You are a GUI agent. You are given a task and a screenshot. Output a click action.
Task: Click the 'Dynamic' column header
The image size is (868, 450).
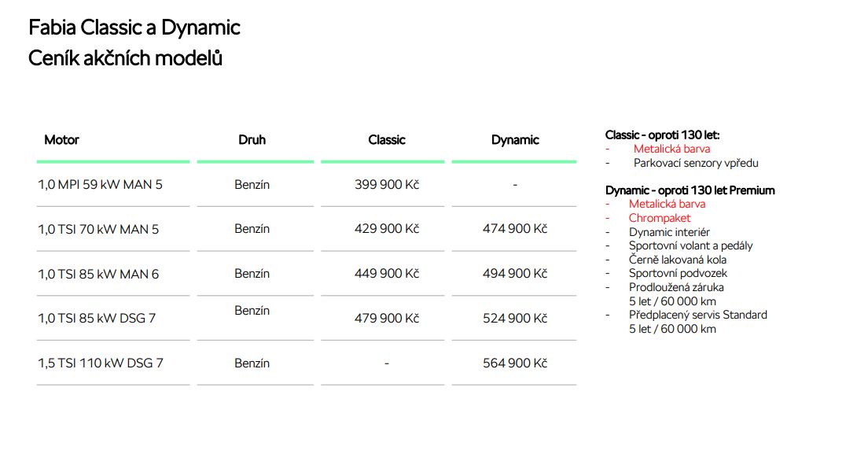click(515, 140)
